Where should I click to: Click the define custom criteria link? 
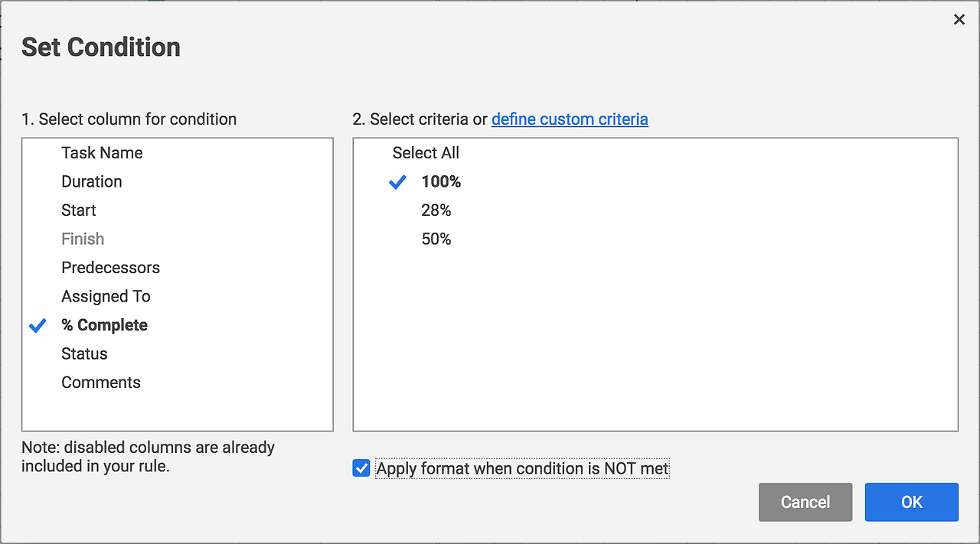[570, 119]
